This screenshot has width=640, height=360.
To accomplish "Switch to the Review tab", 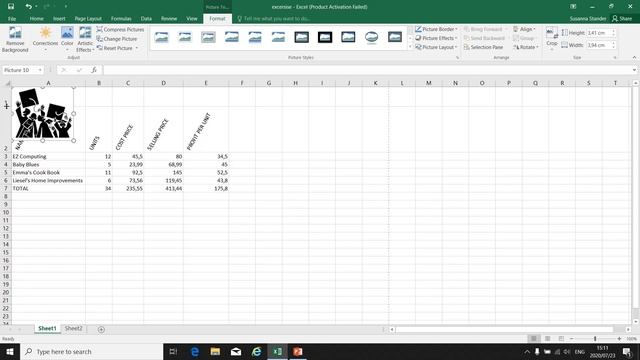I will pyautogui.click(x=169, y=19).
